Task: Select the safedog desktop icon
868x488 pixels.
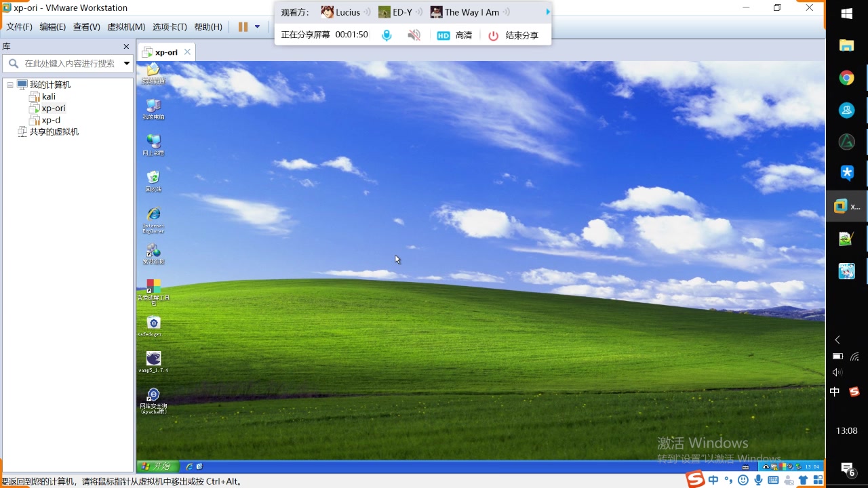Action: [153, 327]
